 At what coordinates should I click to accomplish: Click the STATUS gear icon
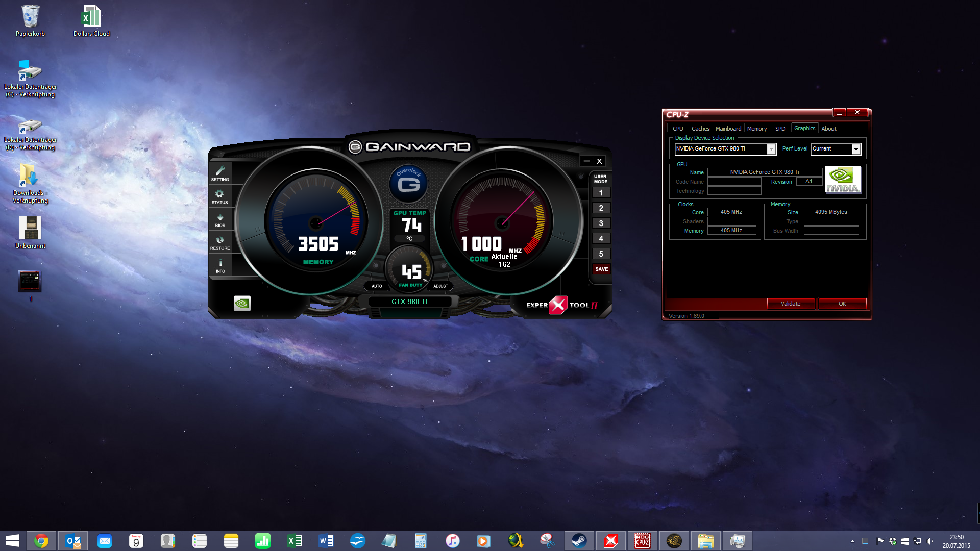220,196
